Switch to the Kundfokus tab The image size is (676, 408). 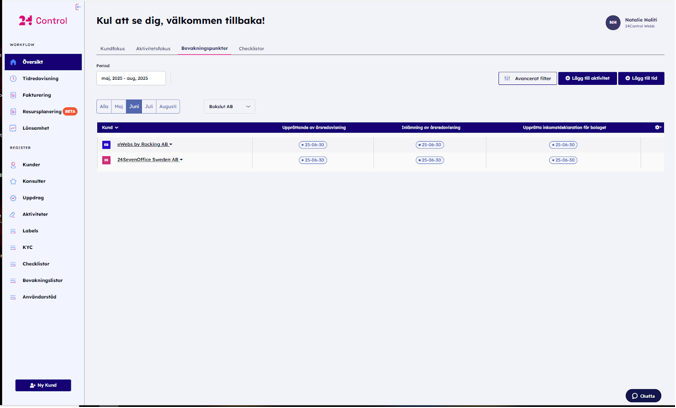113,49
